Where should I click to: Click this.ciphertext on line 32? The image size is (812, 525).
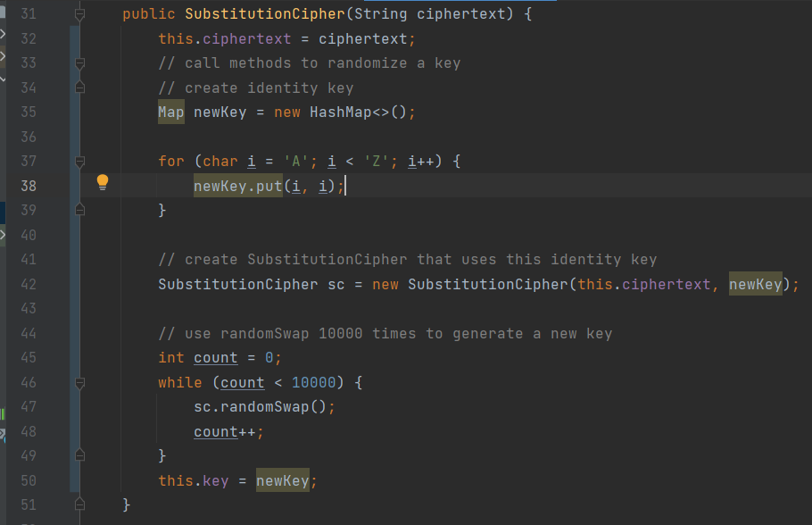224,39
